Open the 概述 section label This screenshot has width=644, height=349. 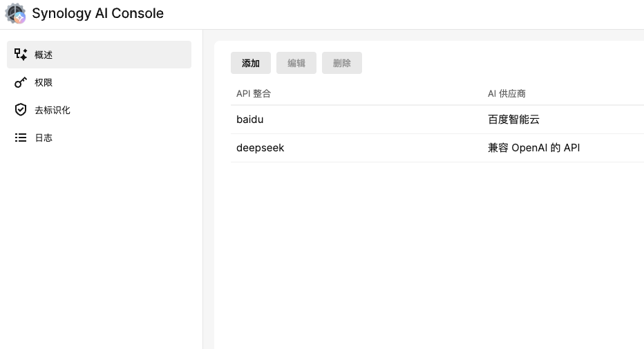pos(44,55)
